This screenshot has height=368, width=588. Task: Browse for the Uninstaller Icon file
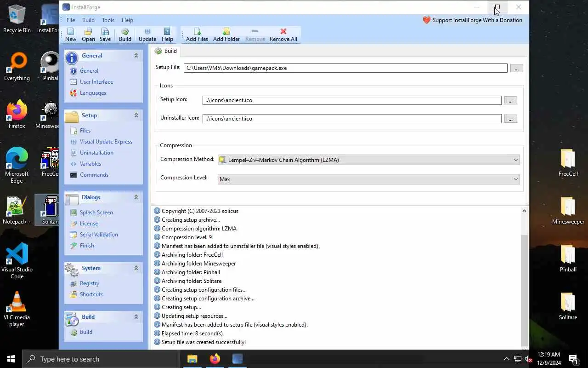coord(510,119)
